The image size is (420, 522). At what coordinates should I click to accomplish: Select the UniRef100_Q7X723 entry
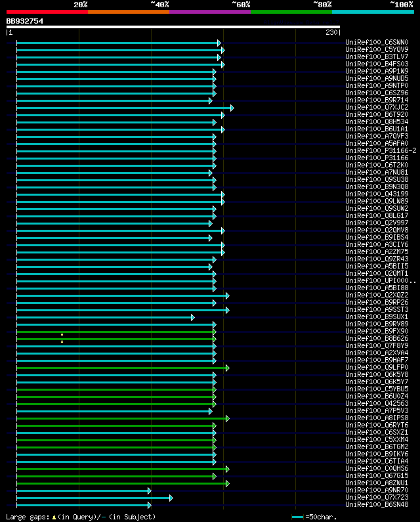[377, 497]
